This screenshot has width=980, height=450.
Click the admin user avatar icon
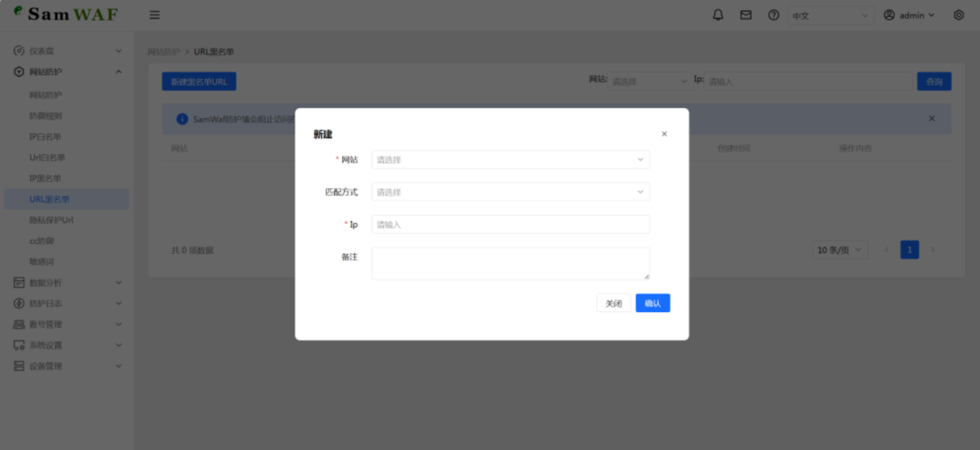click(889, 15)
